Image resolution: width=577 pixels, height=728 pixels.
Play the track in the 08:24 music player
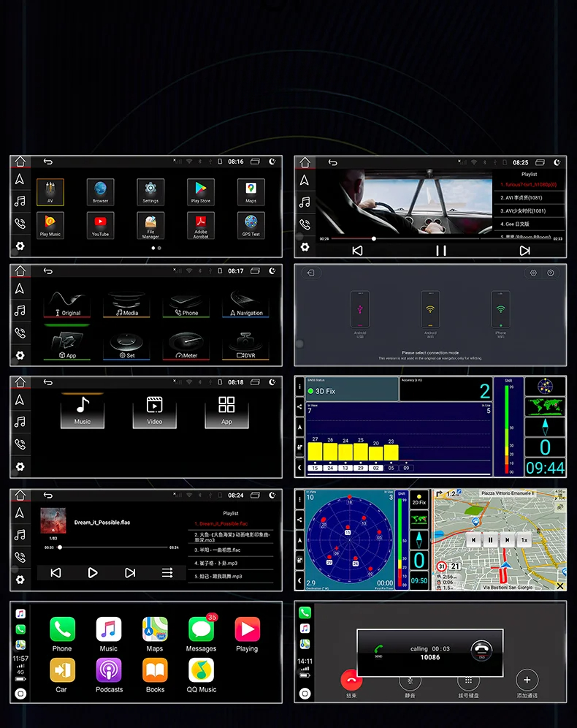pyautogui.click(x=93, y=573)
